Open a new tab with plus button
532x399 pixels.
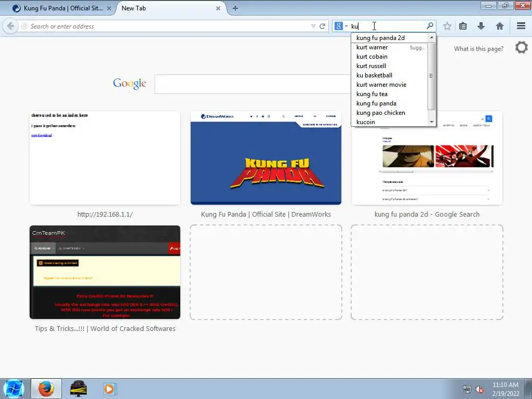(x=235, y=8)
